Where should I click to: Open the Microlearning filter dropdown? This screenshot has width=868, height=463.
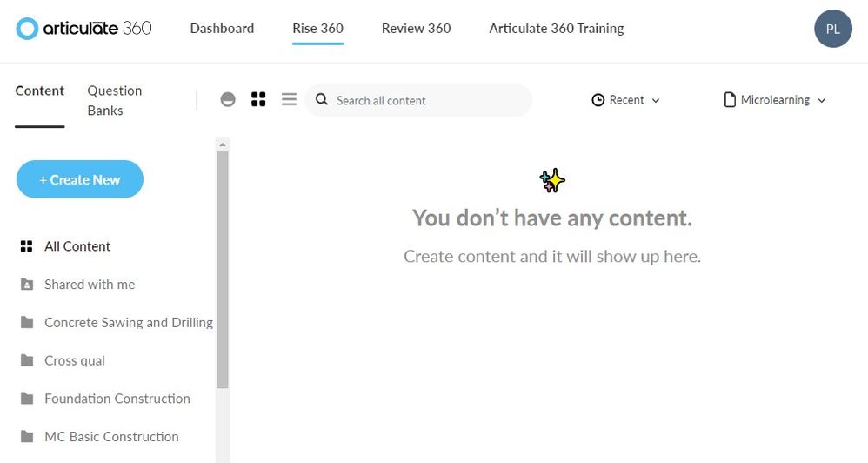coord(775,100)
